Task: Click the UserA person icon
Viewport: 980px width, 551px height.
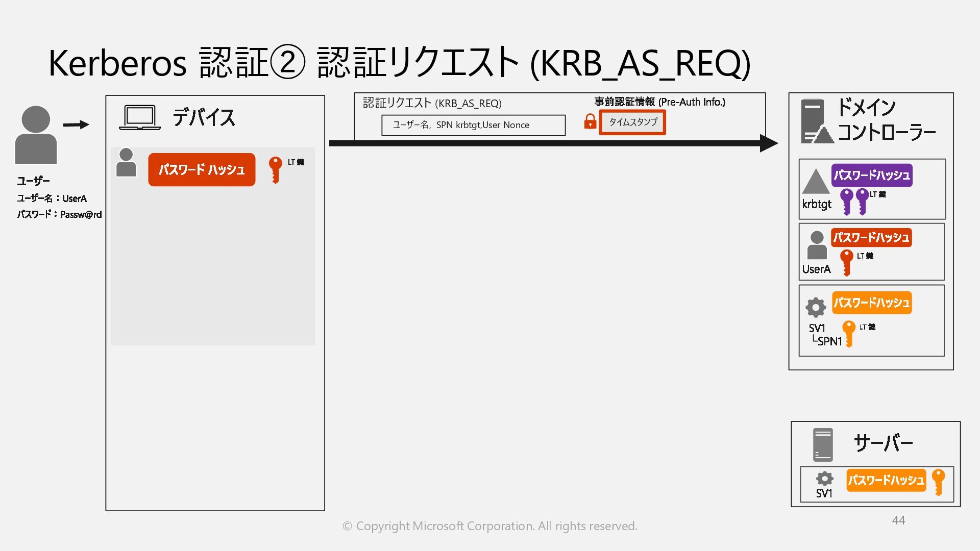Action: point(817,245)
